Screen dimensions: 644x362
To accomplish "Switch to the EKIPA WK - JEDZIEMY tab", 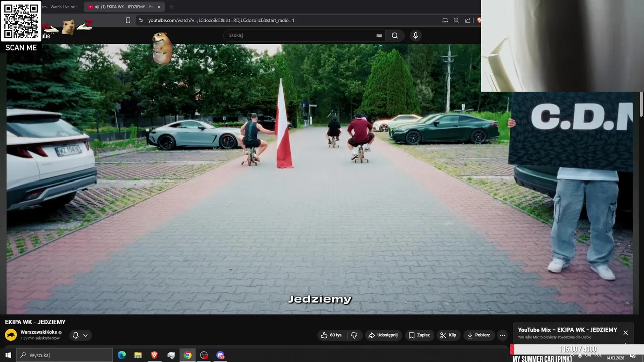I will pos(125,7).
